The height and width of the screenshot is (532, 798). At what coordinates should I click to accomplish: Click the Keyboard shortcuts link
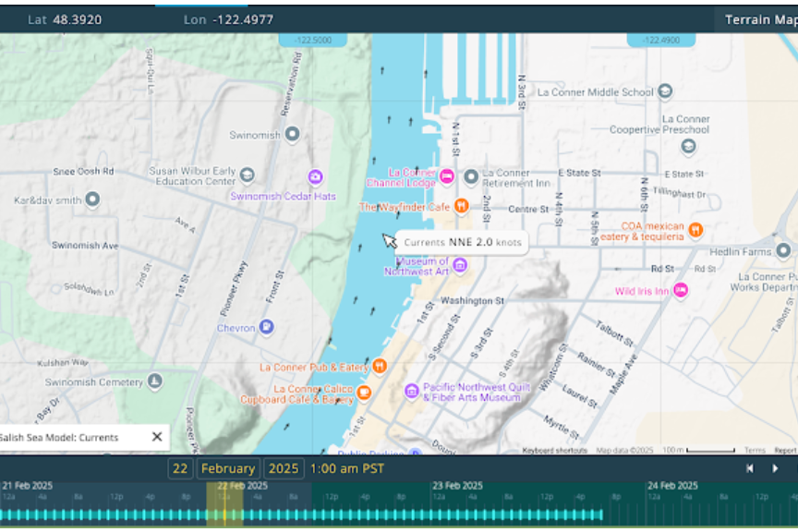(x=554, y=451)
